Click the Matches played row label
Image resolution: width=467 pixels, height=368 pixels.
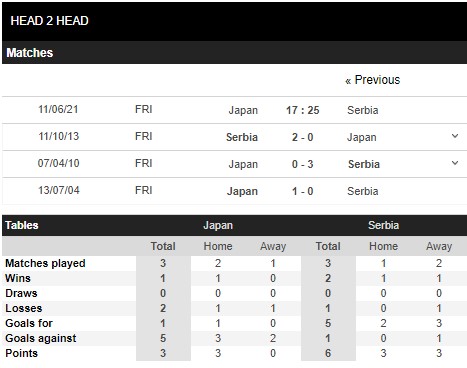point(45,263)
